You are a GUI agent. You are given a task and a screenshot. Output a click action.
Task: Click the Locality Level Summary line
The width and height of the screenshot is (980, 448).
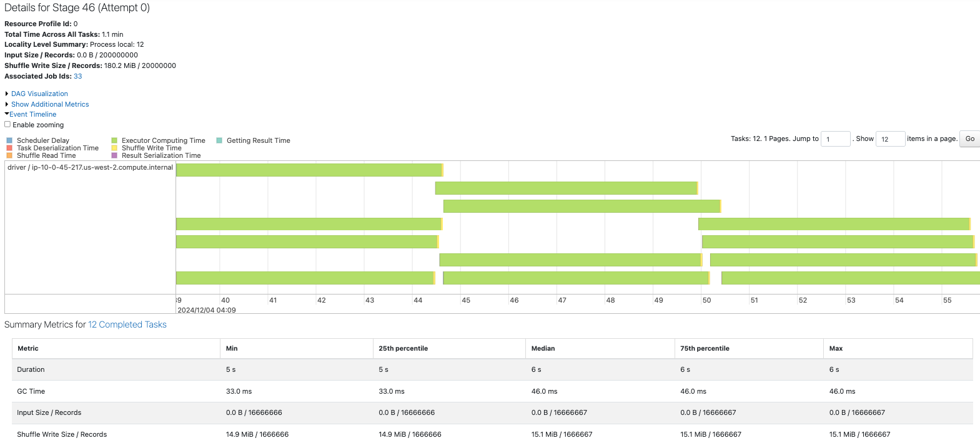pyautogui.click(x=74, y=44)
